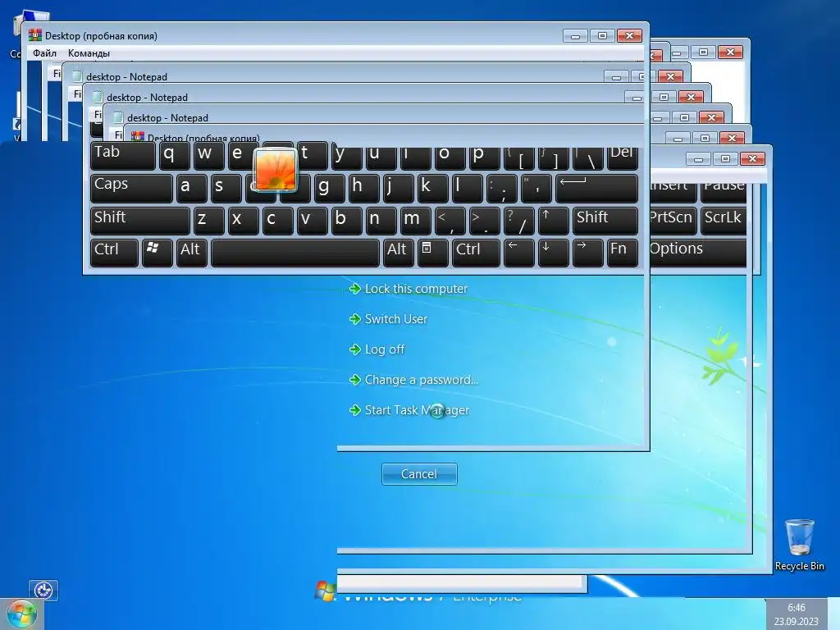The image size is (840, 630).
Task: Tap the c key
Action: (277, 221)
